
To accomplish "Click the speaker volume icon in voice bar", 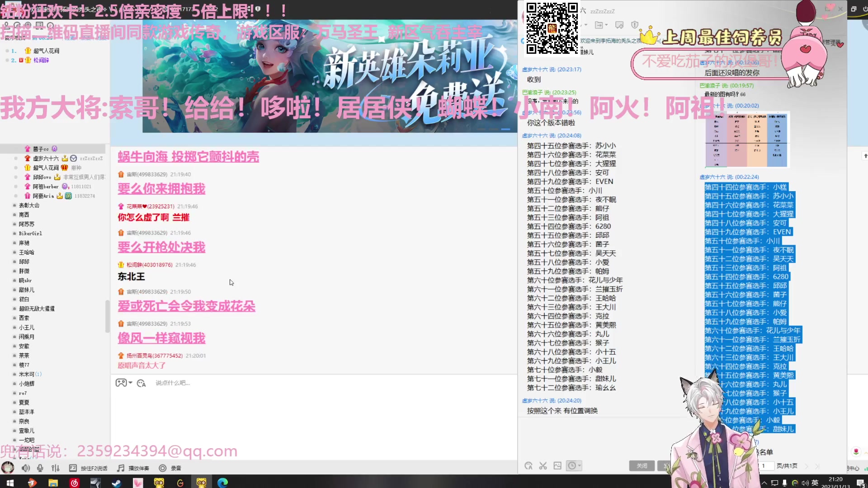I will point(26,468).
